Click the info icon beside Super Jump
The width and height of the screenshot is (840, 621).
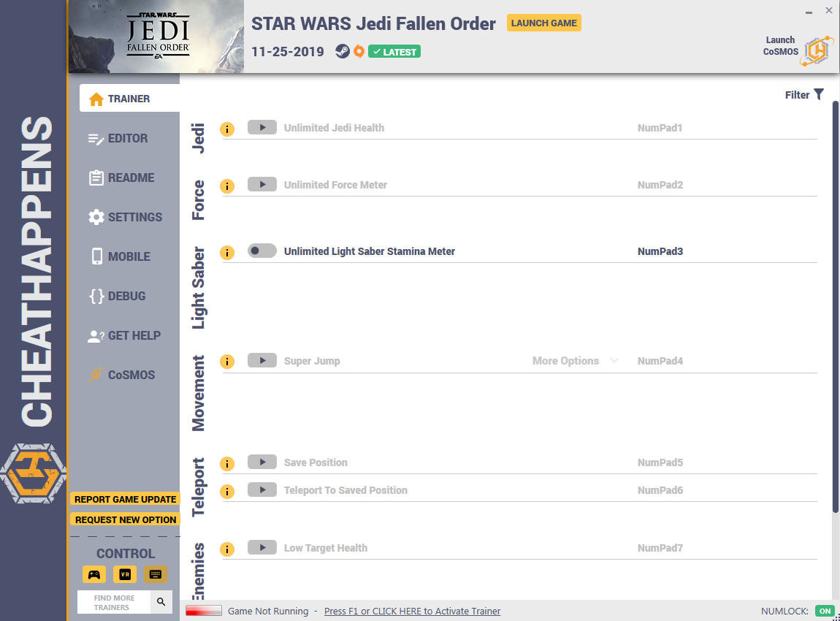pos(227,362)
